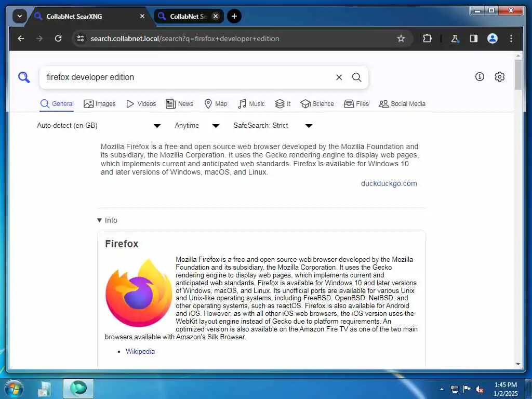
Task: Open the SafeSearch: Strict dropdown
Action: click(273, 126)
